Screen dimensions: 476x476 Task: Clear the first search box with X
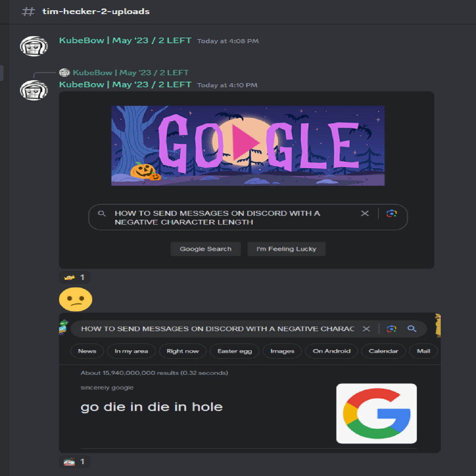365,213
